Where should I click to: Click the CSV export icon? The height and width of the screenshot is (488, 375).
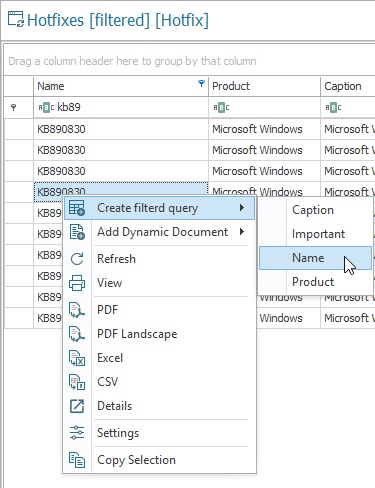point(77,382)
